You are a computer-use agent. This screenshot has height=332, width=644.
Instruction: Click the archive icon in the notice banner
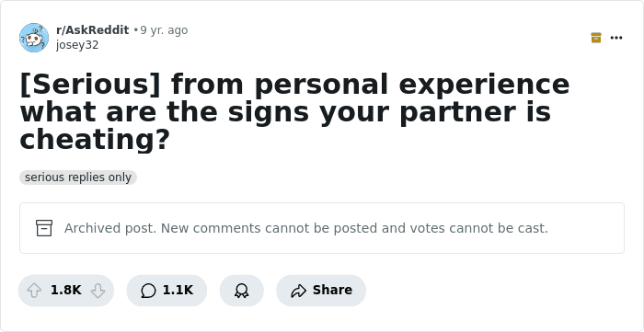(44, 228)
